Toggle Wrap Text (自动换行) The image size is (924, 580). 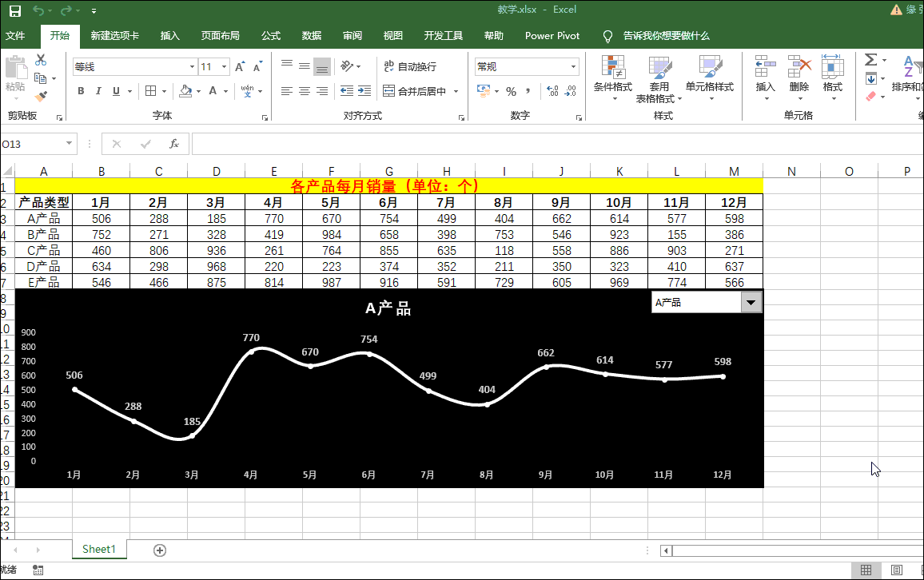pyautogui.click(x=410, y=66)
